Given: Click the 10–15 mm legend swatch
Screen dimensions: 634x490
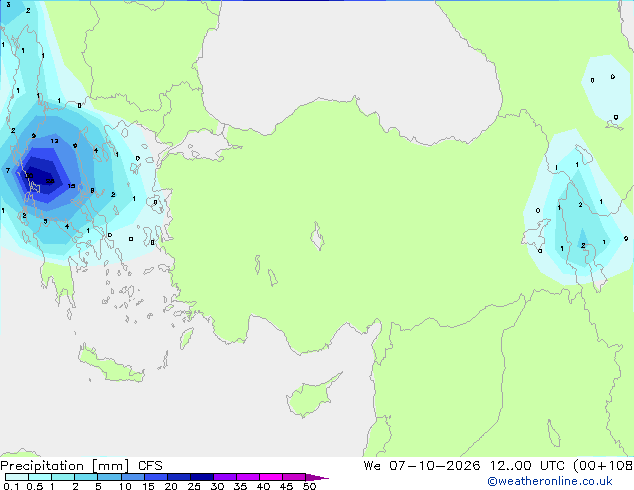Looking at the screenshot, I should (132, 477).
